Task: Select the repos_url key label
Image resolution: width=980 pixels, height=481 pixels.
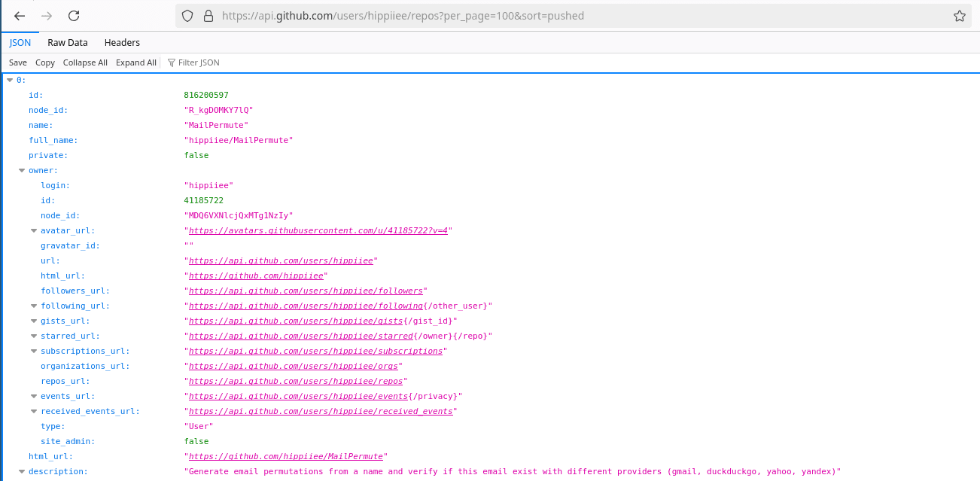Action: pyautogui.click(x=65, y=381)
